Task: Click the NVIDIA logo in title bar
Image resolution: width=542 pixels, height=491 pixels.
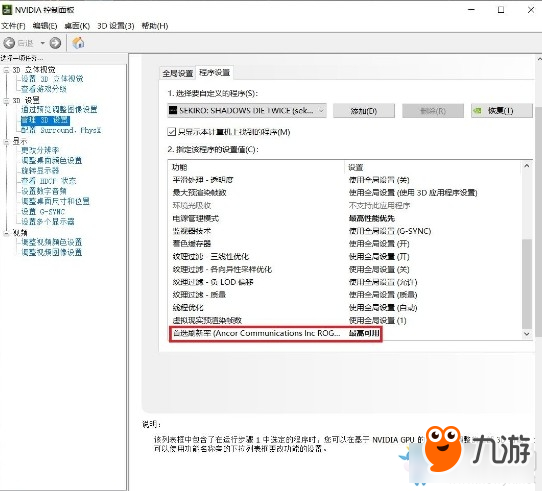Action: (7, 10)
